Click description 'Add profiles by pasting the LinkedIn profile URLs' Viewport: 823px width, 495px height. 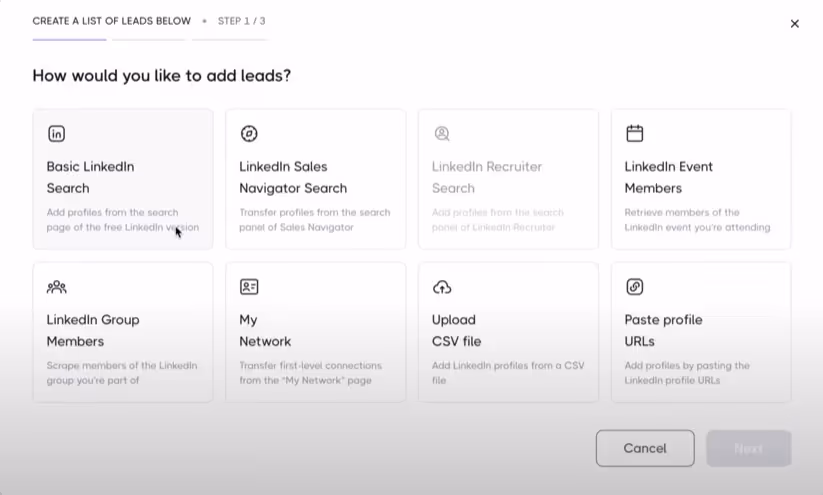[687, 373]
